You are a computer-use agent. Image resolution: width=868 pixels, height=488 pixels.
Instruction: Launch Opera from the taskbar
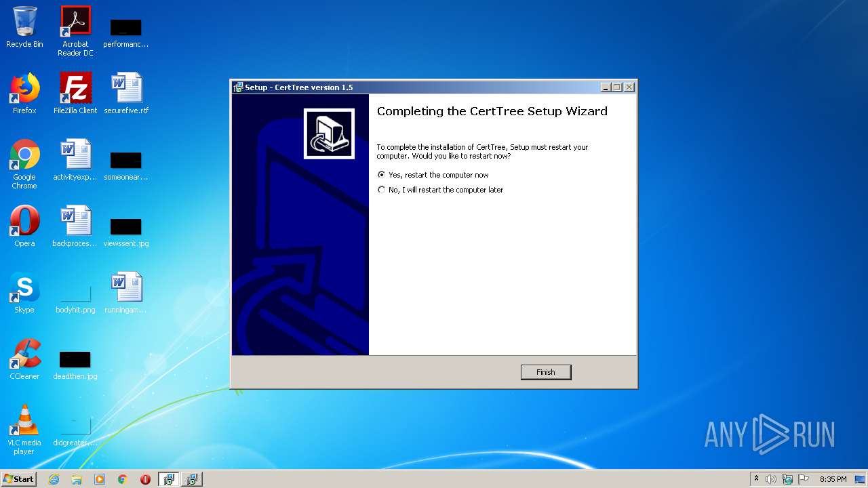(145, 479)
